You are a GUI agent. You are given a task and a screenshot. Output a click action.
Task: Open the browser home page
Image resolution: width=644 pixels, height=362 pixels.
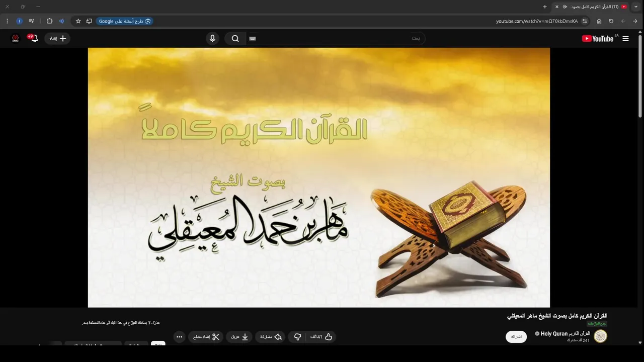(599, 21)
